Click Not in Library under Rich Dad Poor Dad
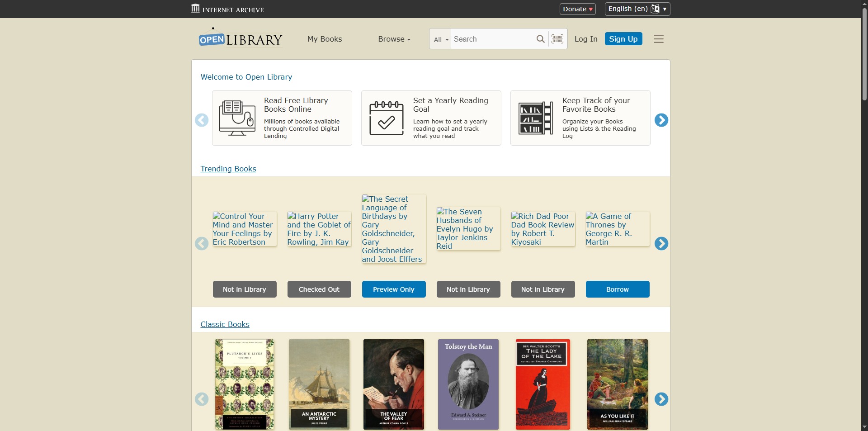 (x=543, y=289)
